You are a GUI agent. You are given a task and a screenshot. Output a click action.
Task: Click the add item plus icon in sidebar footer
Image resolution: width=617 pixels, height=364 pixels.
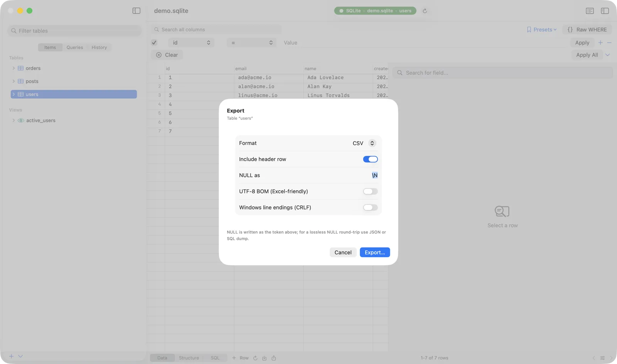[11, 356]
